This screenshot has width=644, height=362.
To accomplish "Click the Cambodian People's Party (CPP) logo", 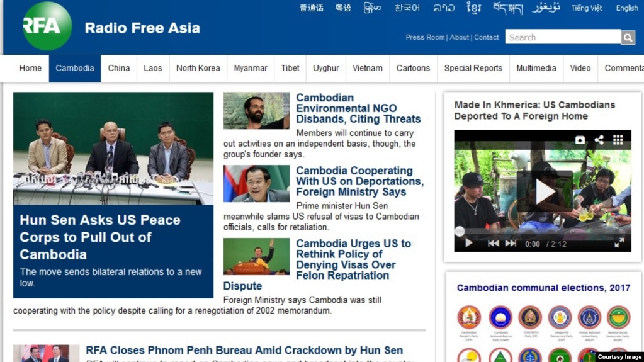I will tap(468, 317).
